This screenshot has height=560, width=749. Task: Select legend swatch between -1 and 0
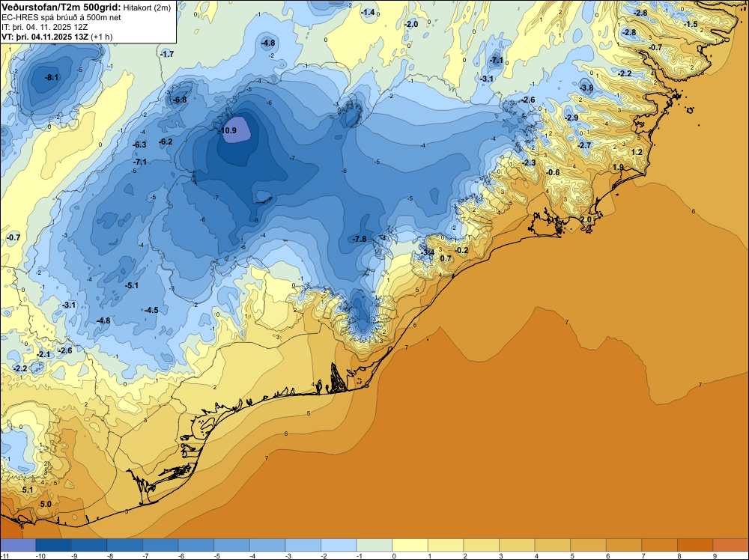point(374,545)
